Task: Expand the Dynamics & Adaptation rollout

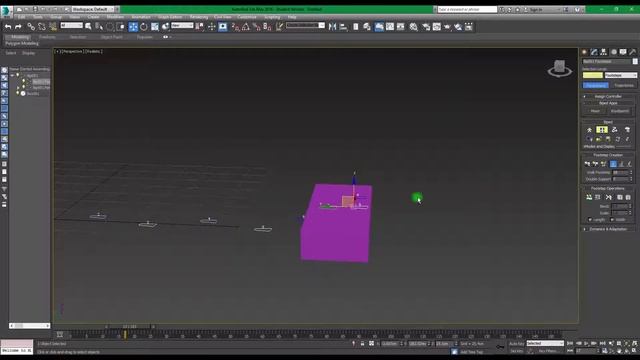Action: [608, 229]
